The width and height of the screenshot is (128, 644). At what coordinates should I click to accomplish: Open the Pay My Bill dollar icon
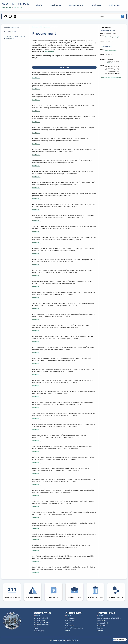click(53, 590)
